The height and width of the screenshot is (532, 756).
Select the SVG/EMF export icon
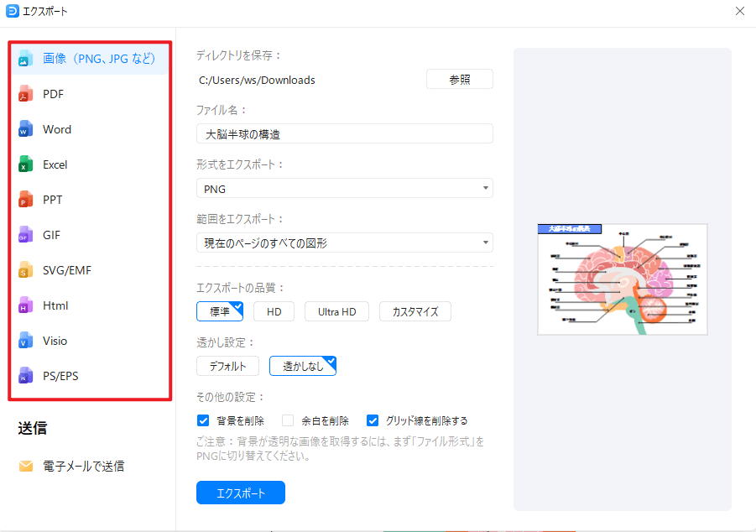[x=24, y=270]
